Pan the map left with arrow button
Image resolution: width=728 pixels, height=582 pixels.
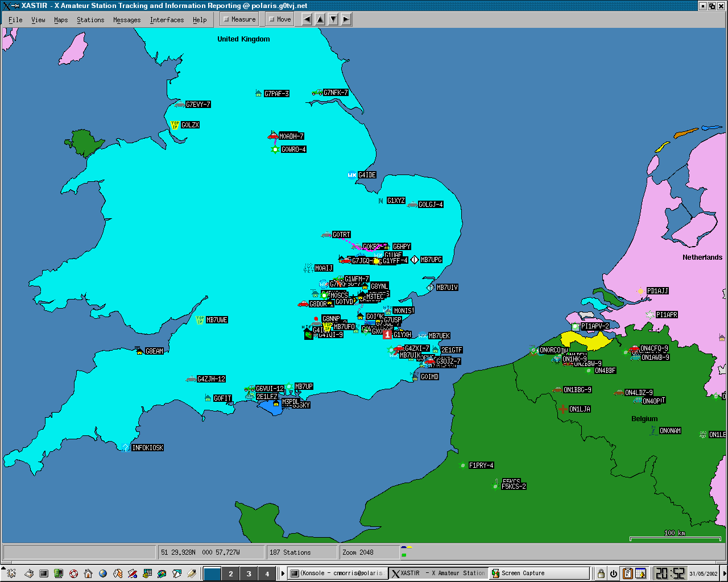click(307, 19)
